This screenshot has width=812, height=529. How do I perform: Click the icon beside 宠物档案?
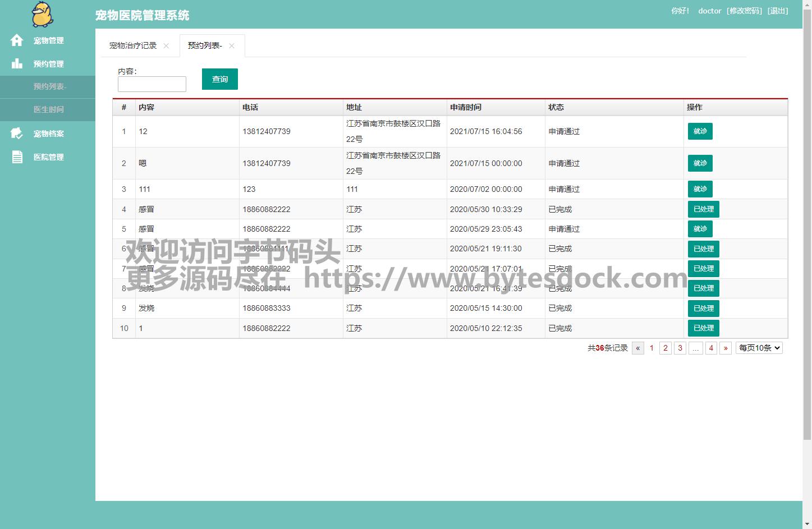tap(17, 134)
